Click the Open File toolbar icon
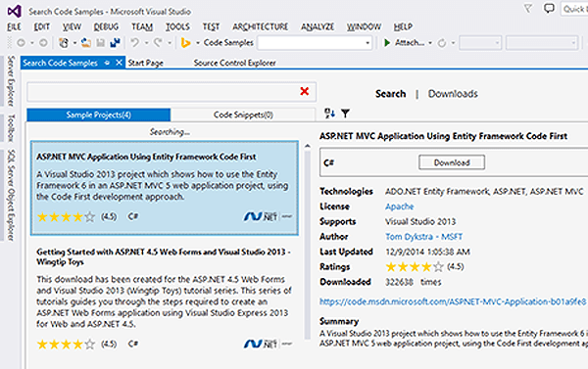This screenshot has height=369, width=588. click(86, 43)
